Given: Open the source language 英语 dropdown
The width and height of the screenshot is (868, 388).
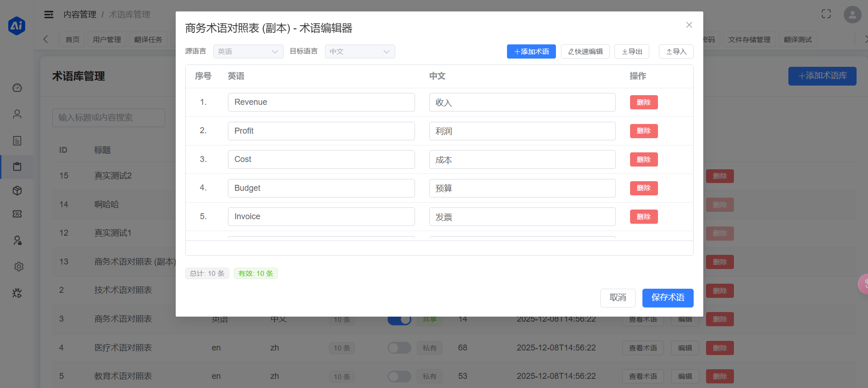Looking at the screenshot, I should [x=248, y=52].
